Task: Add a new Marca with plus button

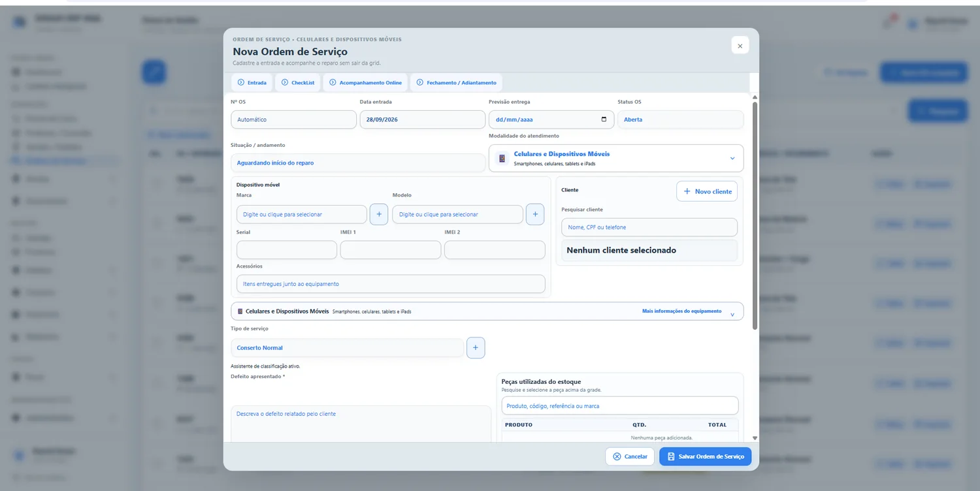Action: (379, 214)
